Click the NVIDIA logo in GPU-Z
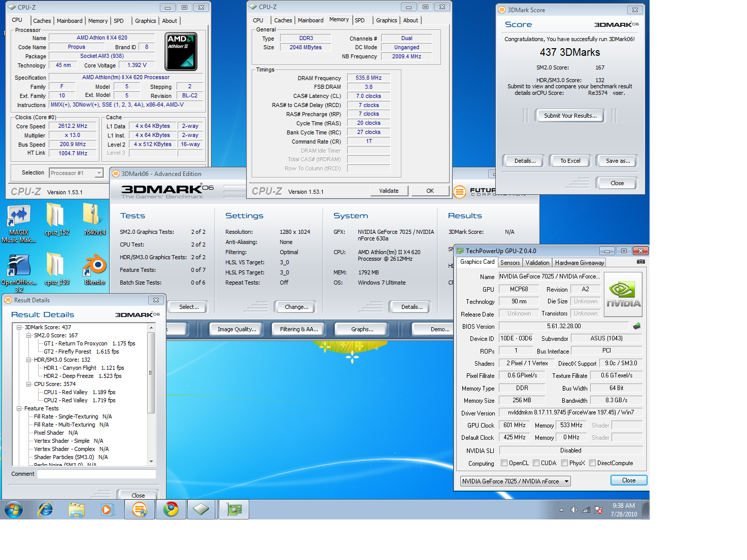The image size is (747, 560). click(x=623, y=295)
